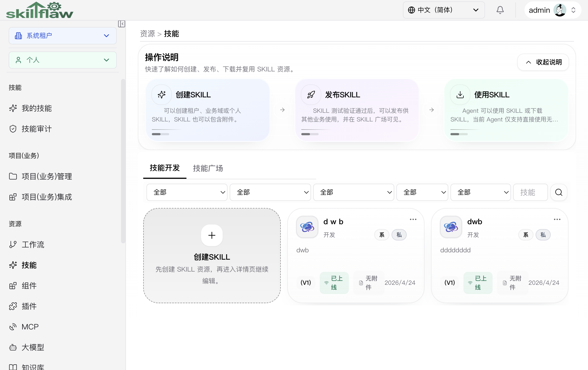Open the third 全部 filter dropdown
Image resolution: width=588 pixels, height=370 pixels.
[x=353, y=192]
